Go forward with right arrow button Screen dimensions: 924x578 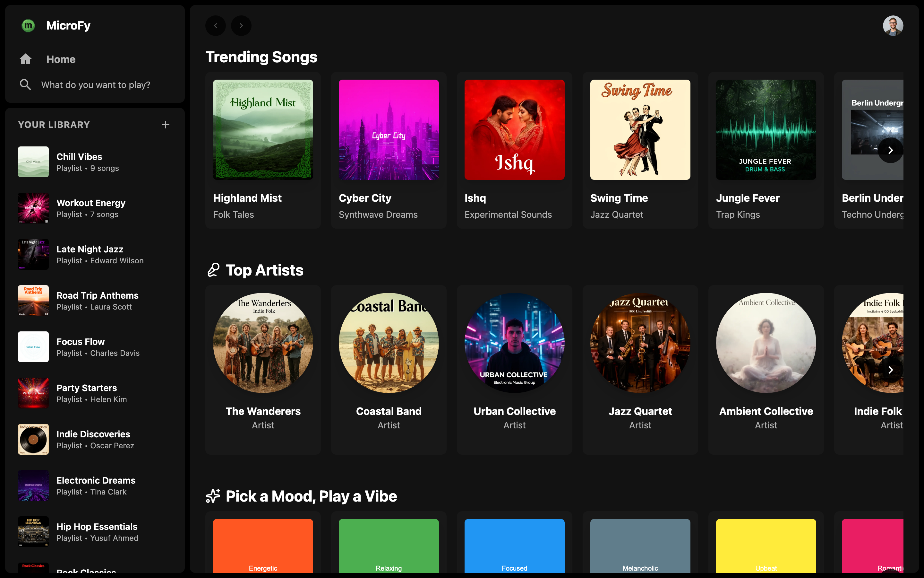pos(241,26)
